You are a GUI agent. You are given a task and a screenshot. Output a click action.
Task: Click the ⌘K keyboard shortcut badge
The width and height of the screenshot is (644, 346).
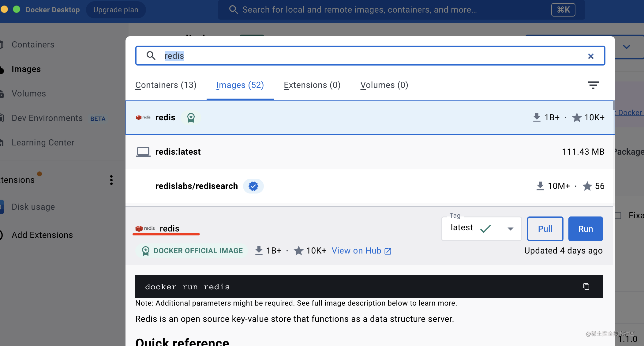[563, 10]
